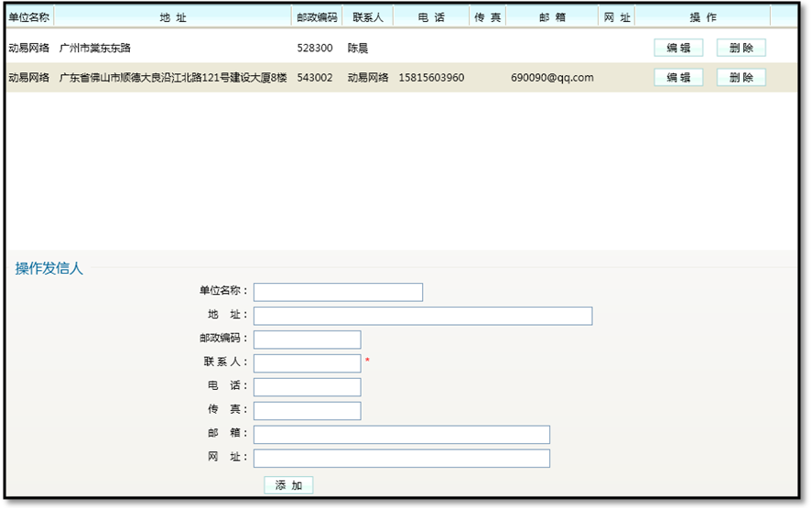The width and height of the screenshot is (812, 508).
Task: Select the 联系人 table column header
Action: tap(368, 17)
